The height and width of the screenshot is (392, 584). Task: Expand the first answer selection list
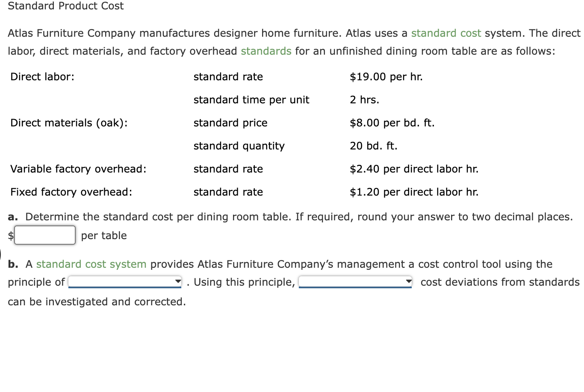tap(124, 281)
